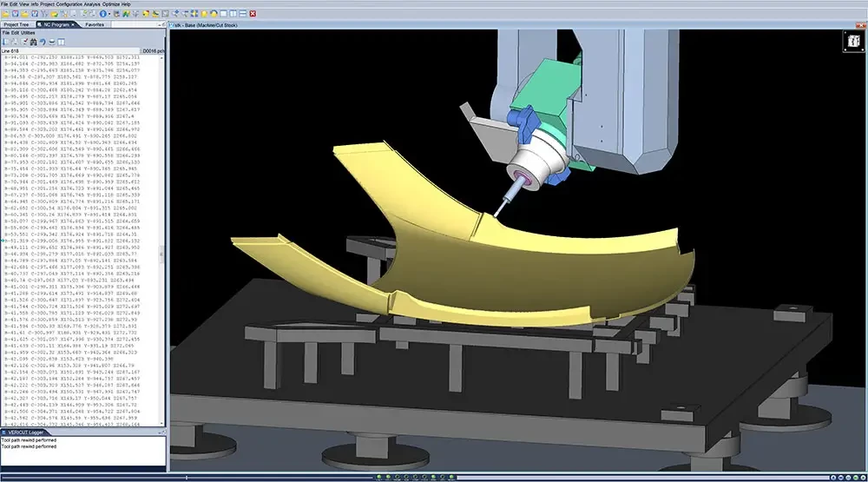Click the printer icon in NC Program toolbar
This screenshot has width=868, height=482.
(x=52, y=42)
